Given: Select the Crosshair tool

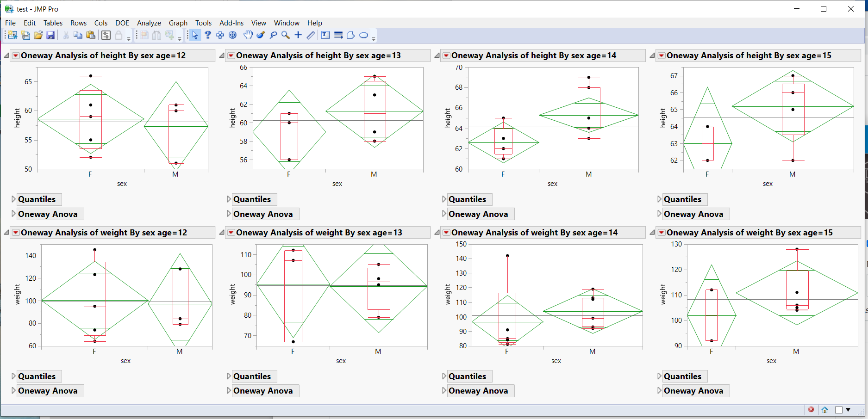Looking at the screenshot, I should pyautogui.click(x=298, y=35).
